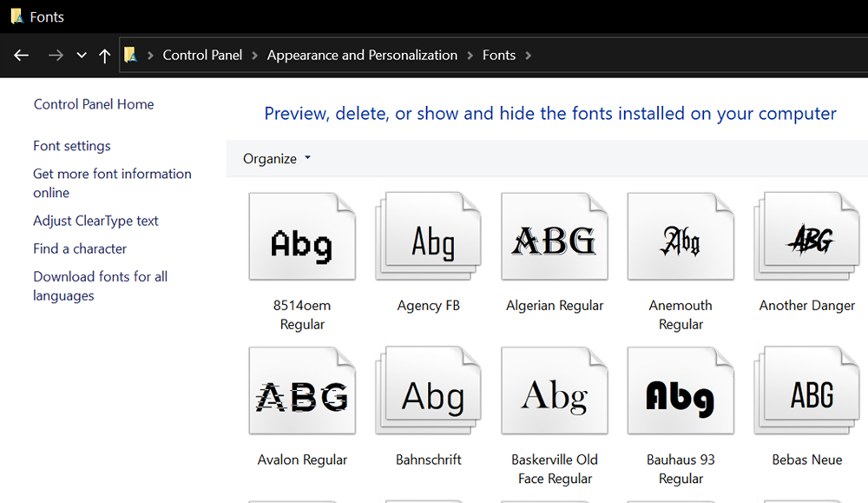This screenshot has width=868, height=503.
Task: Open Font settings link
Action: tap(72, 146)
